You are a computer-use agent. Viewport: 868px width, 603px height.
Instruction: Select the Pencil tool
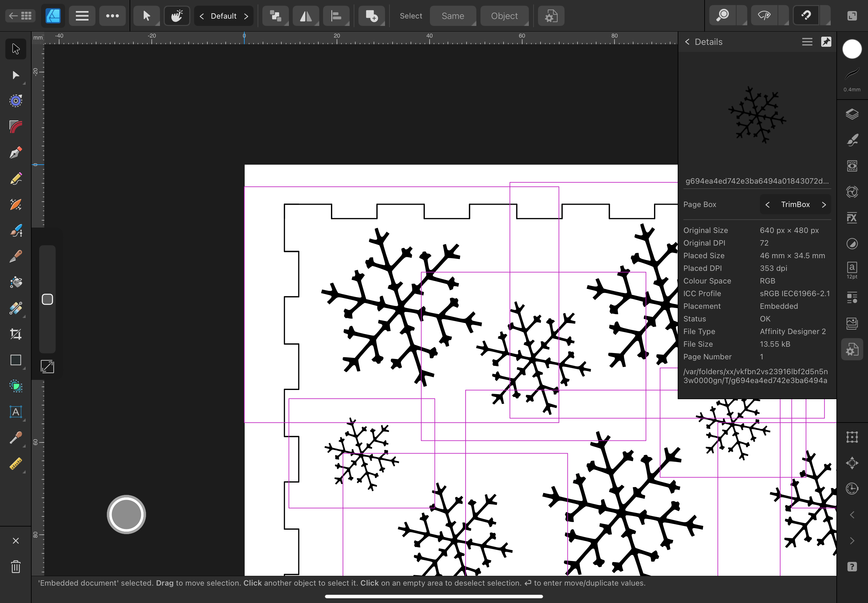click(x=15, y=179)
